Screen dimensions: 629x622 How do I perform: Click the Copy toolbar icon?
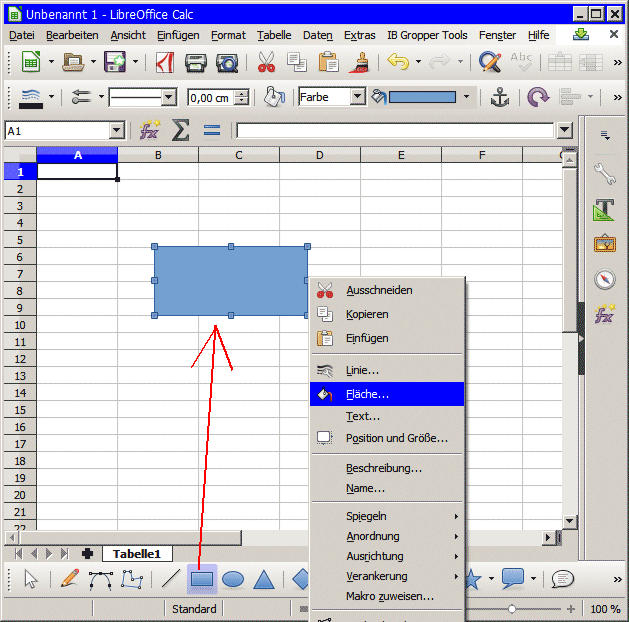[297, 62]
